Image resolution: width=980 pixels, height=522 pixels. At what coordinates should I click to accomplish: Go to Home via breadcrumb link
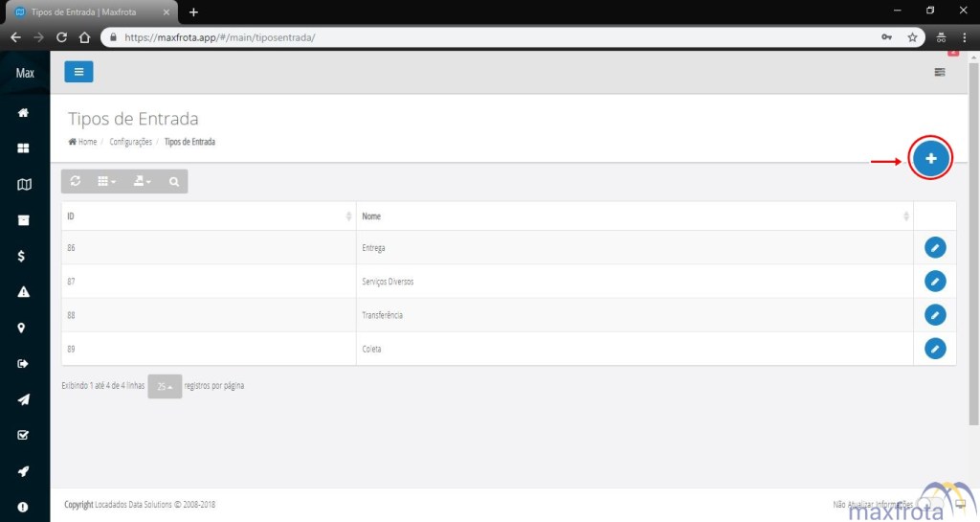pyautogui.click(x=82, y=142)
